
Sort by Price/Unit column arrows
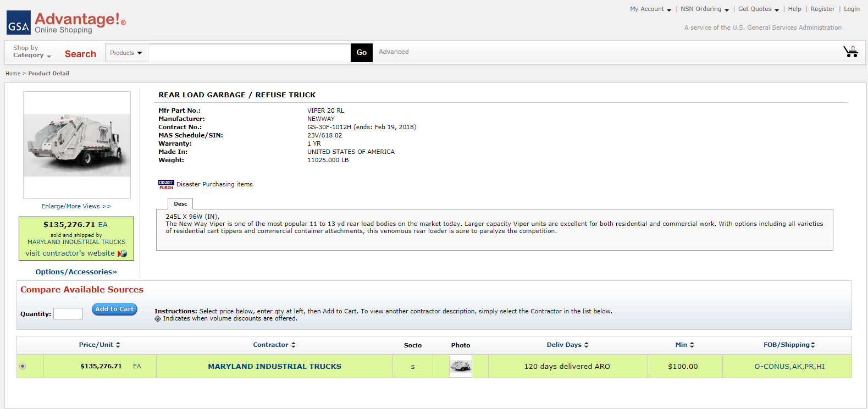click(x=118, y=345)
